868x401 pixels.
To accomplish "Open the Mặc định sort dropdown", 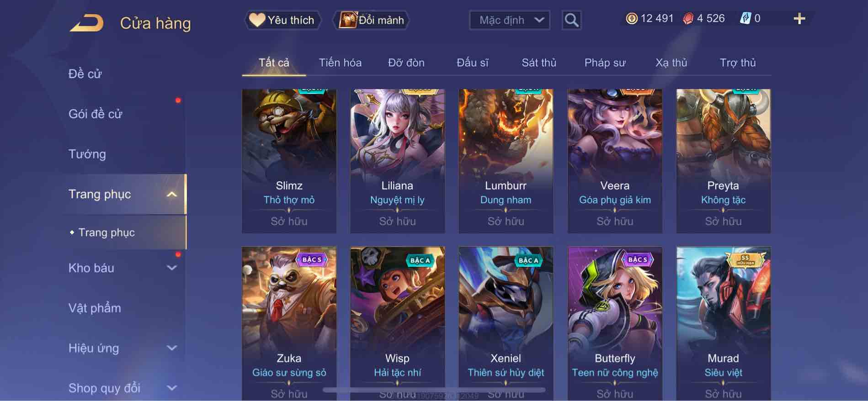I will (510, 20).
